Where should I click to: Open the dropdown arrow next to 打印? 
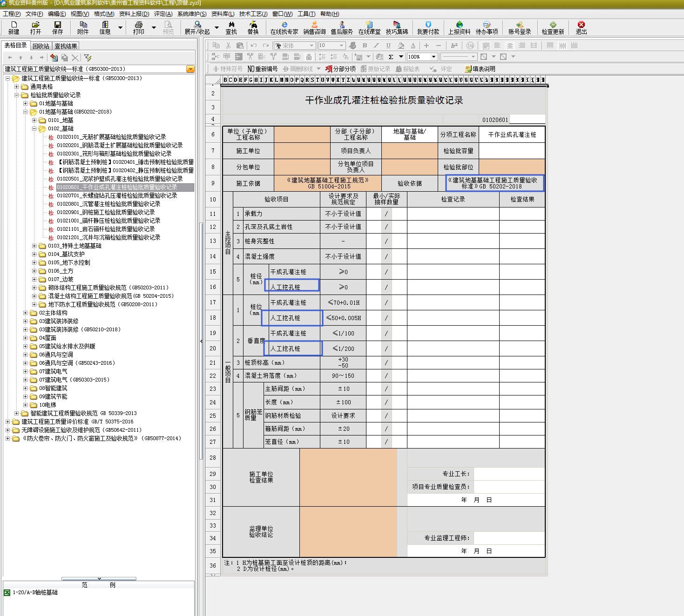click(x=154, y=28)
